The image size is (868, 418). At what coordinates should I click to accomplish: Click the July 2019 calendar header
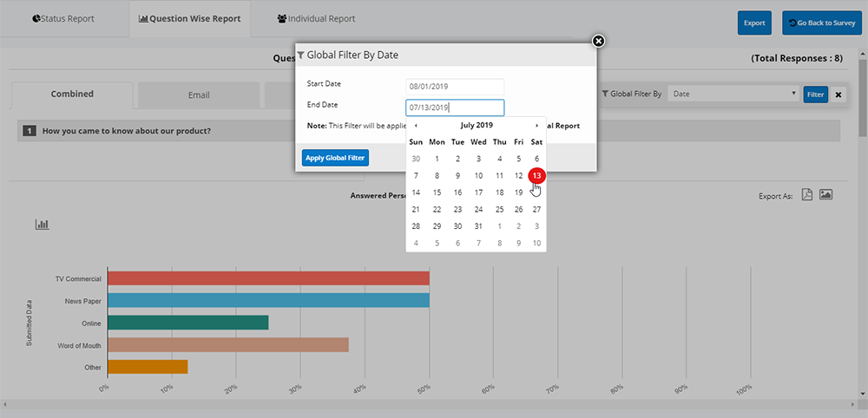[x=477, y=126]
